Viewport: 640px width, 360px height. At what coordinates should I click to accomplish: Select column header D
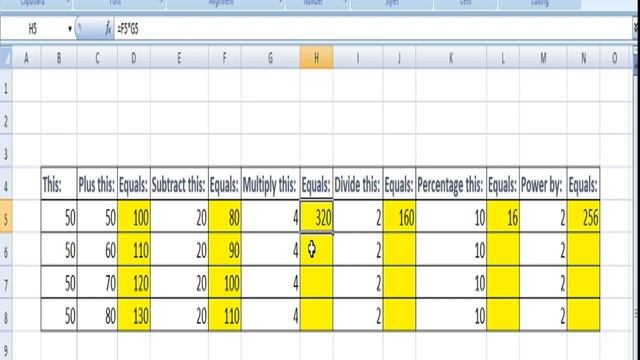[x=134, y=58]
